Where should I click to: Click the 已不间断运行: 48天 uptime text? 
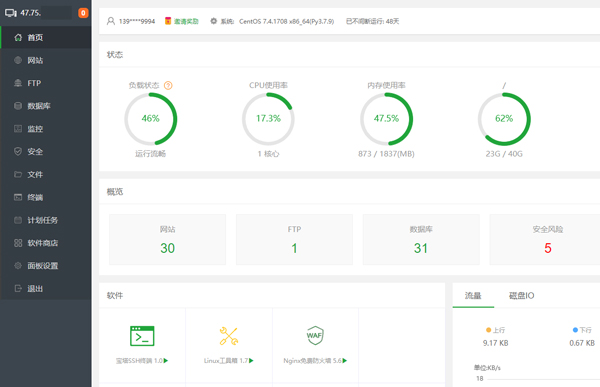pyautogui.click(x=372, y=21)
